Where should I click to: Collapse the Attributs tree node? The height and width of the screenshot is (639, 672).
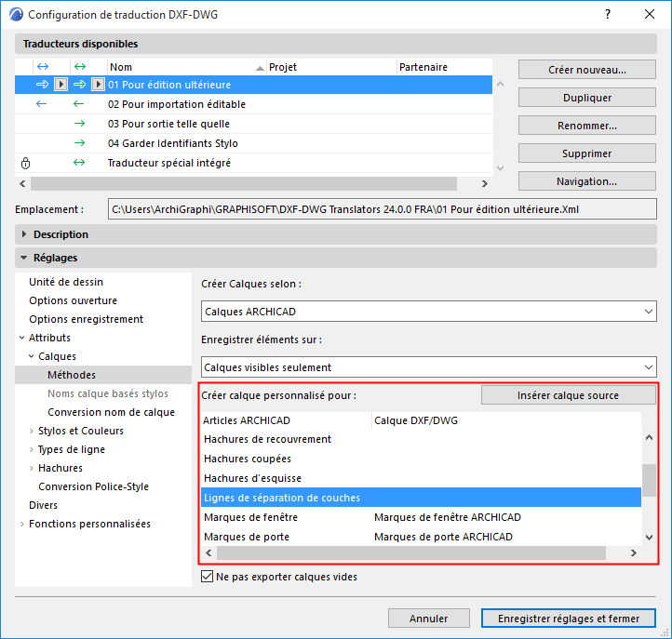[21, 338]
